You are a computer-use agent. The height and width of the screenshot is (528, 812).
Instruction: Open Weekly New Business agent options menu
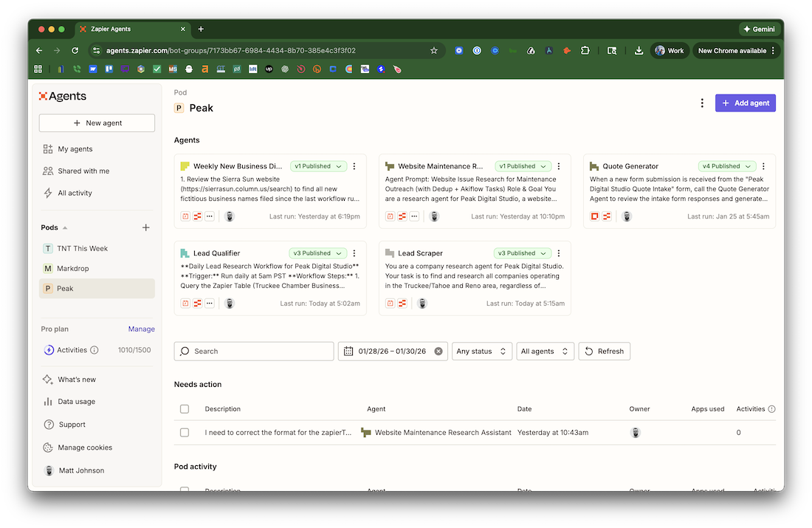[x=354, y=166]
